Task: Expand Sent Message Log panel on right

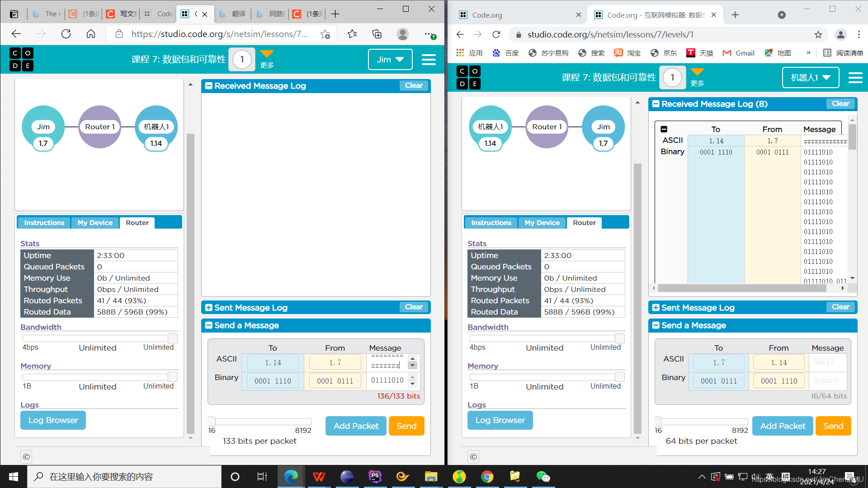Action: [656, 308]
